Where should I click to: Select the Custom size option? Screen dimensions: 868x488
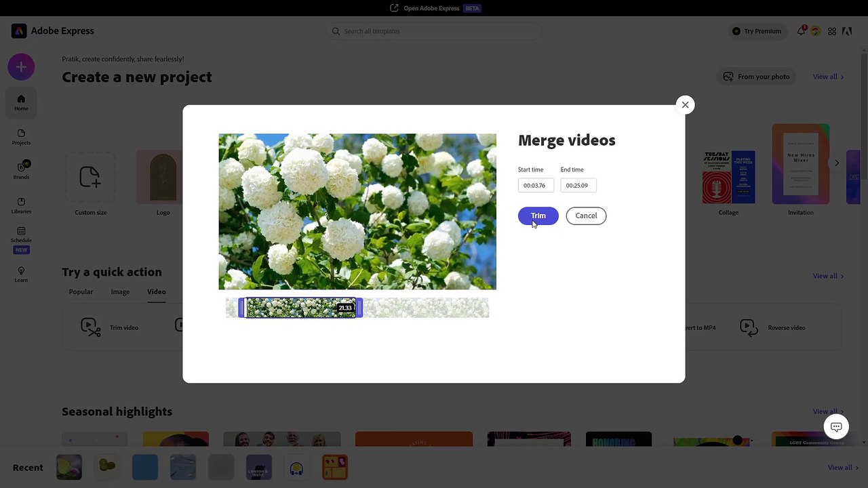coord(91,183)
